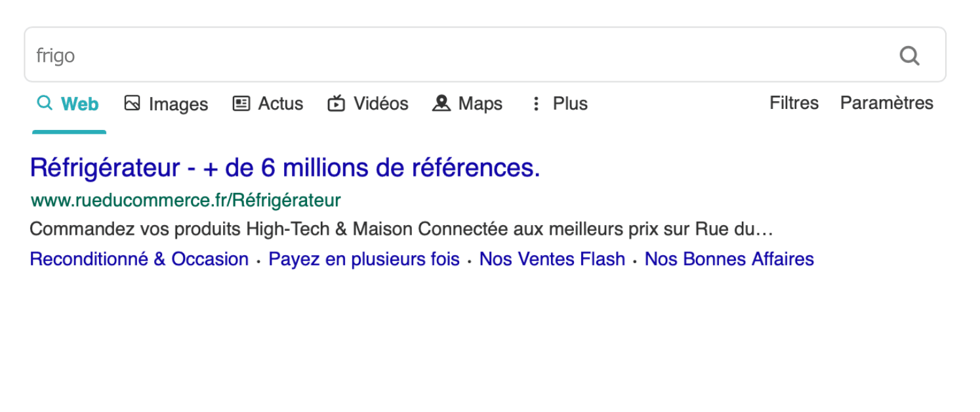Screen dimensions: 980x412
Task: Follow the Payez en plusieurs fois link
Action: pos(364,259)
